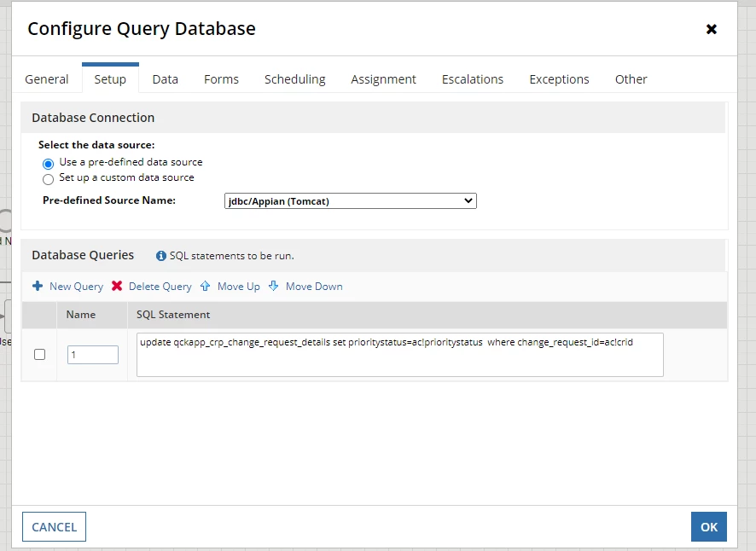Close the Configure Query Database dialog

point(711,29)
